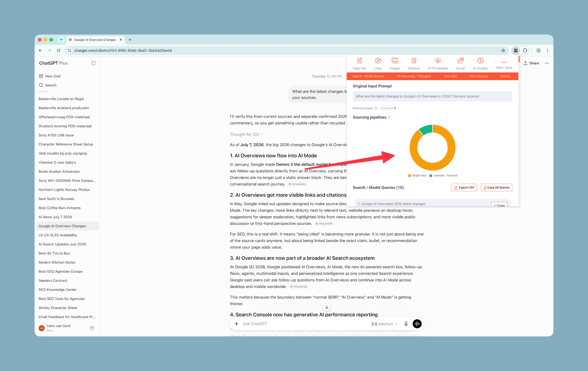Viewport: 588px width, 371px height.
Task: Switch to the History tab
Action: [x=505, y=76]
